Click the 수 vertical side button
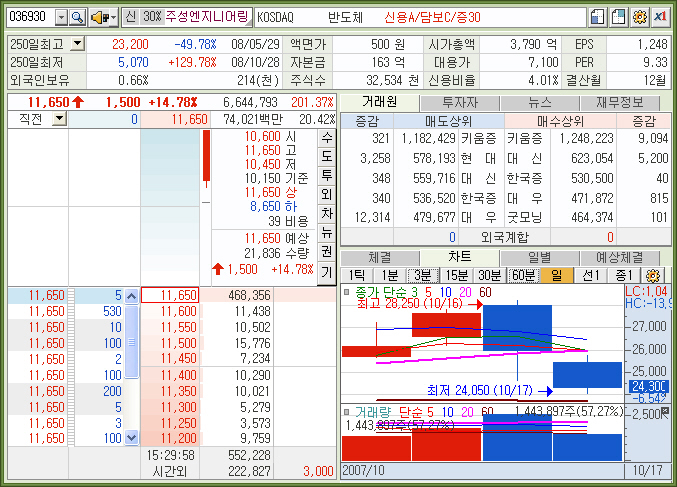Image resolution: width=677 pixels, height=487 pixels. pyautogui.click(x=326, y=138)
